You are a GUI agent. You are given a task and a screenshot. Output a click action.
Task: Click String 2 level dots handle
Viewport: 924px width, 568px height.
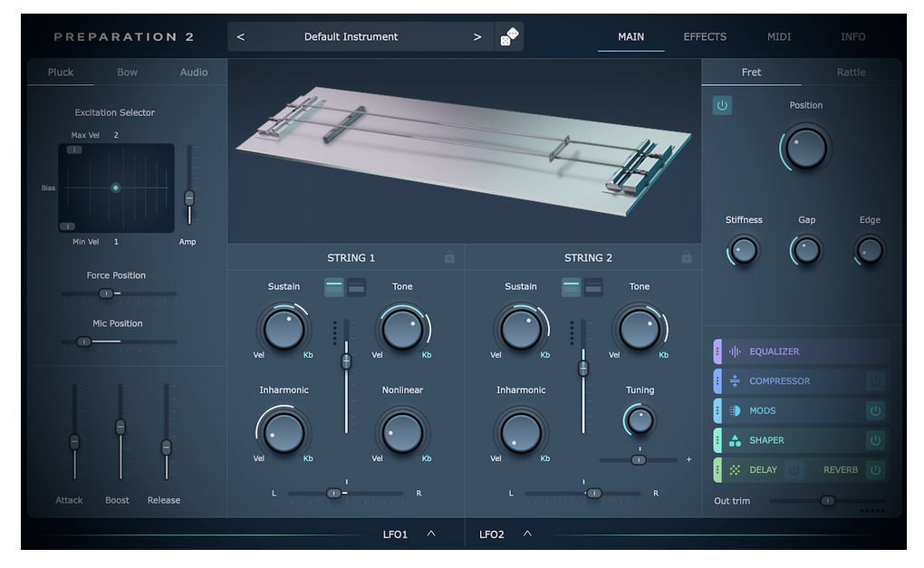[x=572, y=332]
